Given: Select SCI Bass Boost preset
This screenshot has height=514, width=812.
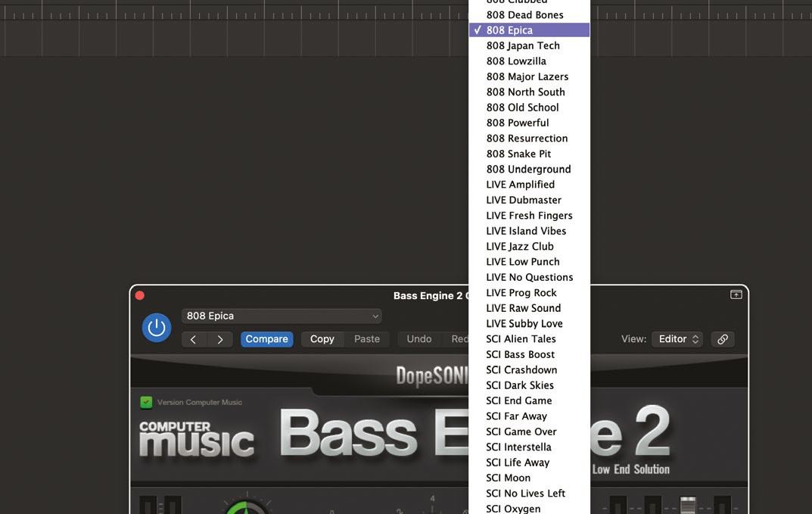Looking at the screenshot, I should 529,354.
